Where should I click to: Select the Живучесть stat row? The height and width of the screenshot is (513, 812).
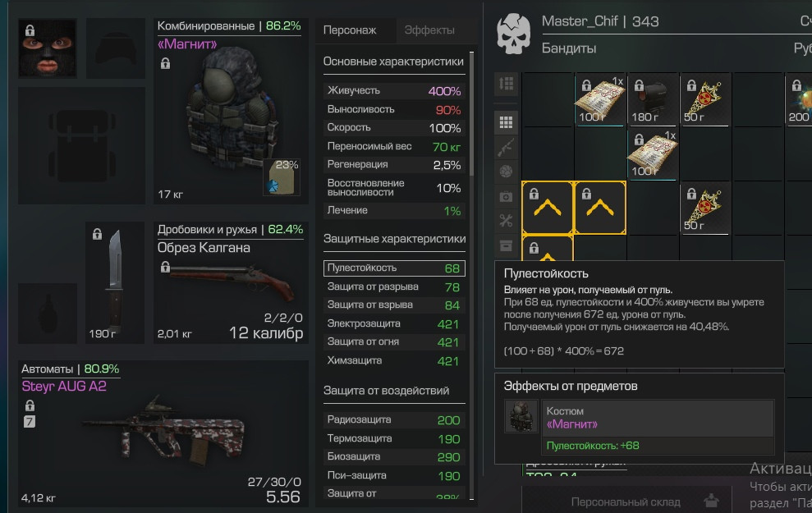coord(394,90)
